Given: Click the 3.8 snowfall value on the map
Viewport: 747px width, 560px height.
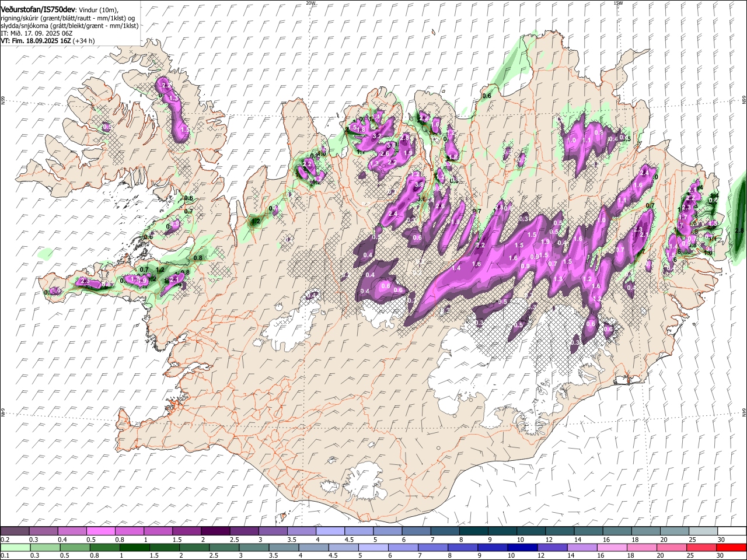Looking at the screenshot, I should (x=418, y=184).
